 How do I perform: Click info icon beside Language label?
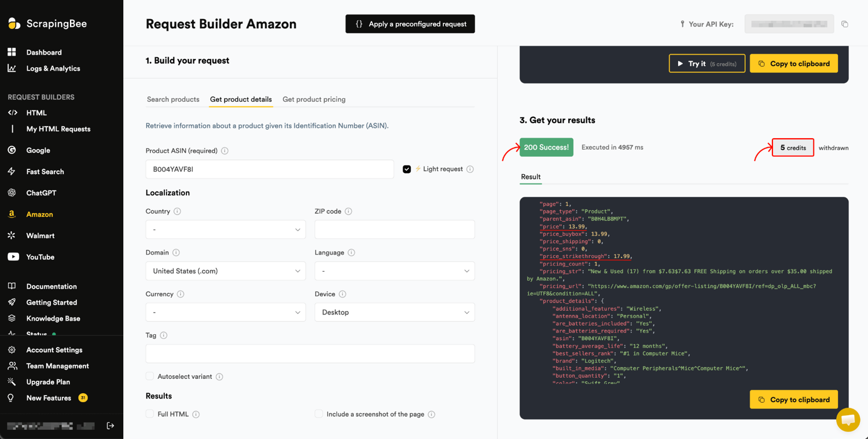(x=351, y=253)
